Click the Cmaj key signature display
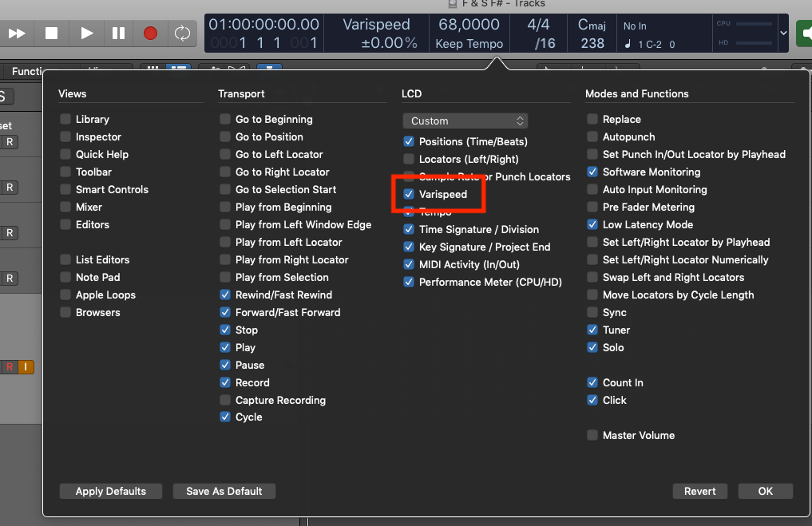 pyautogui.click(x=592, y=25)
